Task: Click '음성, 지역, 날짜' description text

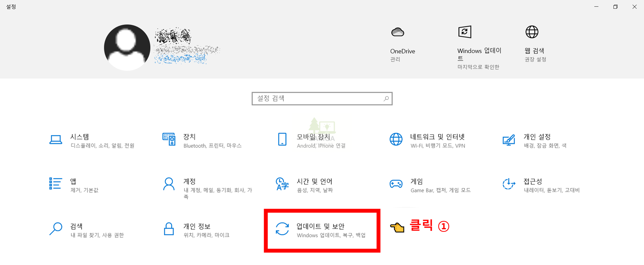Action: pyautogui.click(x=315, y=190)
